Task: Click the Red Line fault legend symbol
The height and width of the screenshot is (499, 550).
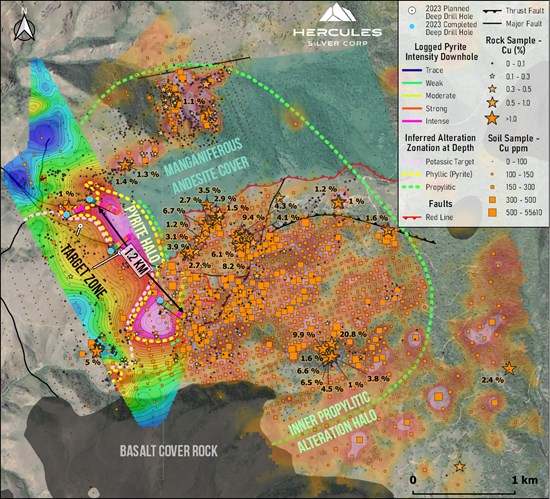Action: [x=411, y=217]
